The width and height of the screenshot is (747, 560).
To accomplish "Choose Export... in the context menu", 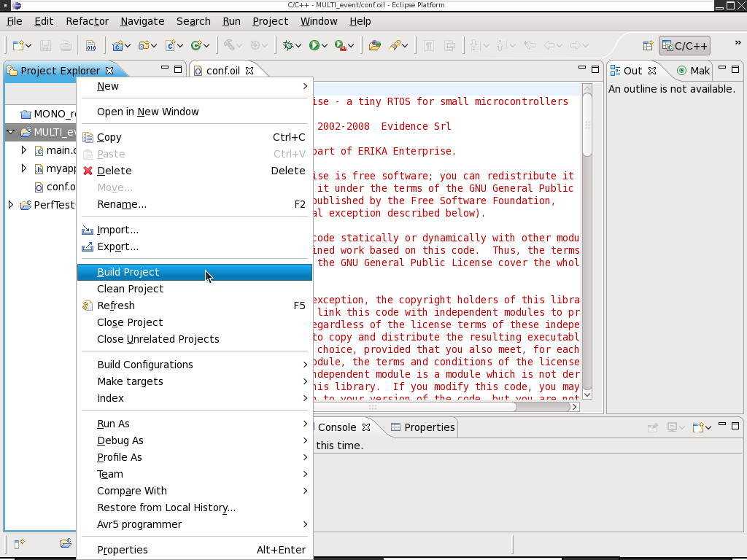I will (194, 246).
